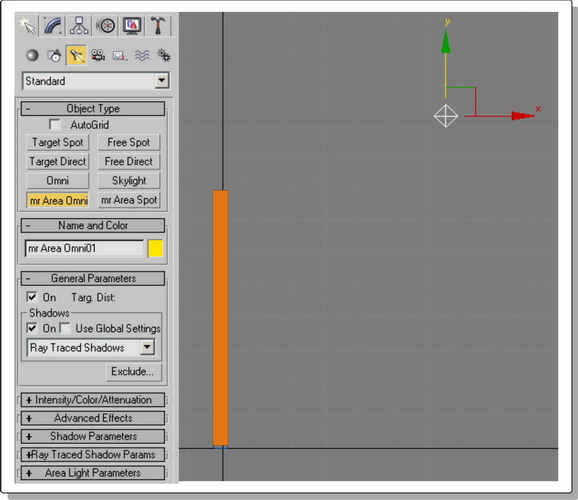
Task: Click the Free Spot button
Action: click(129, 142)
